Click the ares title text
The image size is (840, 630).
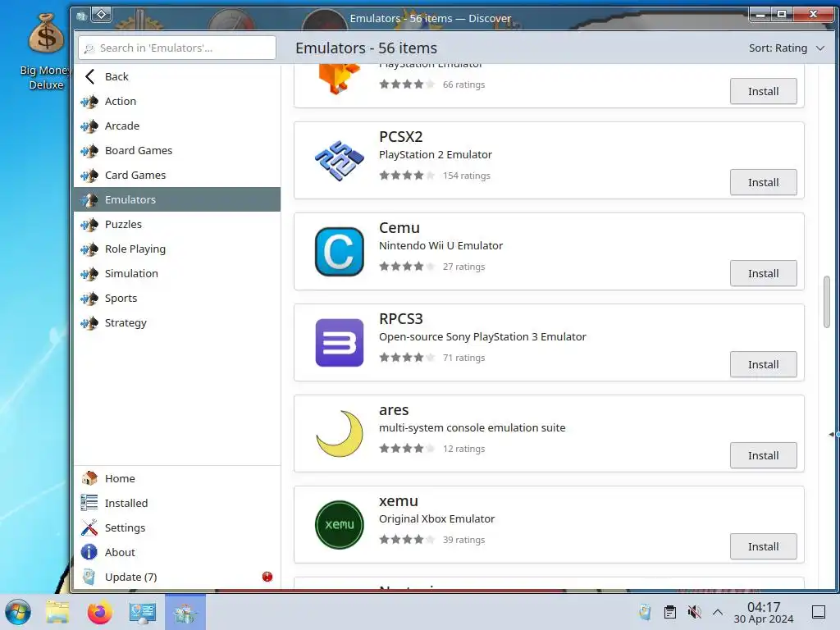point(394,410)
